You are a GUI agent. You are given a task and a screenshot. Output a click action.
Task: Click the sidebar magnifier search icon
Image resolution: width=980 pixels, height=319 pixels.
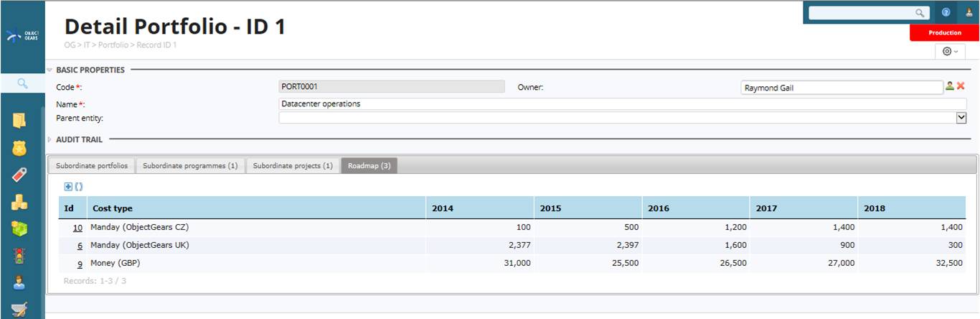22,83
